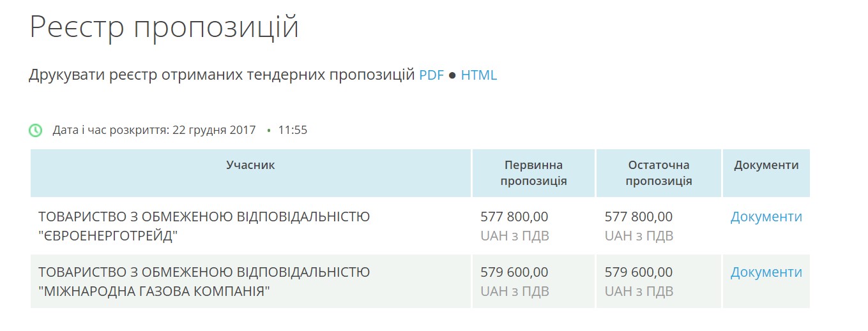Open Документи link for ЄВРОЕНЕРГОТРЕЙД

[766, 217]
